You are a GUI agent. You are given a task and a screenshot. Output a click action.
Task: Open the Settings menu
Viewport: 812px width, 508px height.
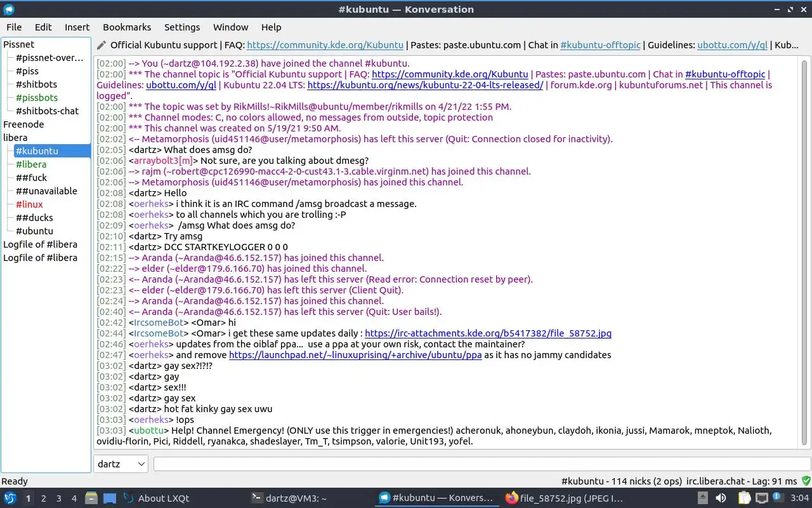(182, 27)
